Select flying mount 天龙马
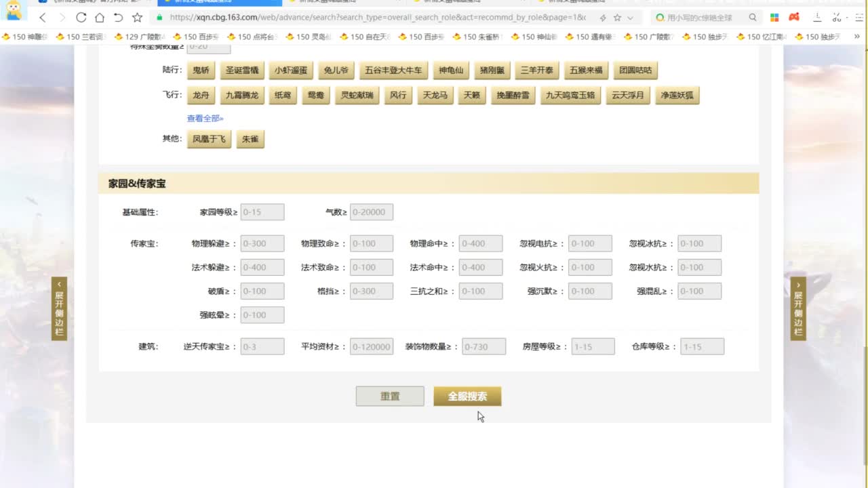The height and width of the screenshot is (488, 868). pos(435,96)
